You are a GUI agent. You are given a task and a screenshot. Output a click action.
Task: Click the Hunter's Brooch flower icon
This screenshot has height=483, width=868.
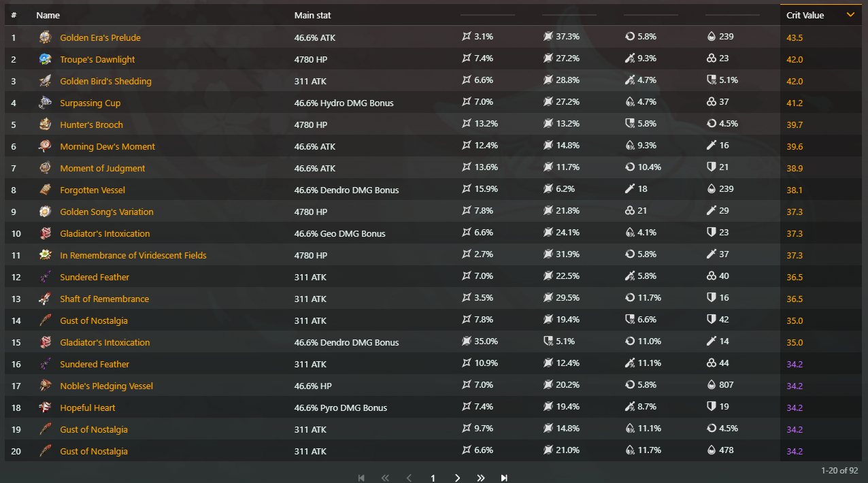click(45, 124)
